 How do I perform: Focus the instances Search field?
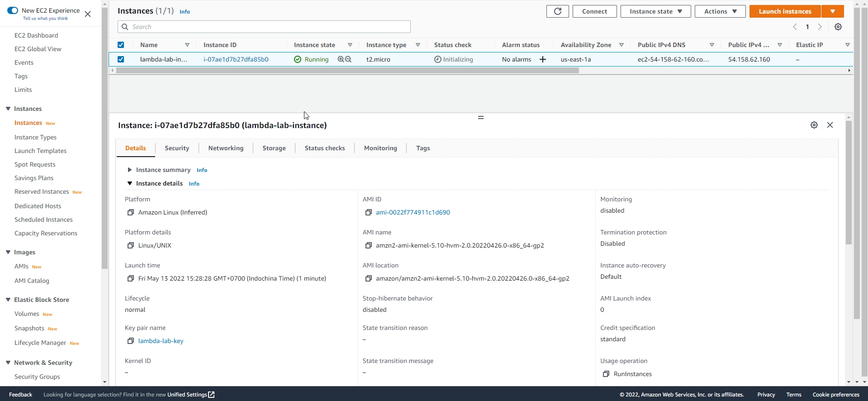point(264,27)
